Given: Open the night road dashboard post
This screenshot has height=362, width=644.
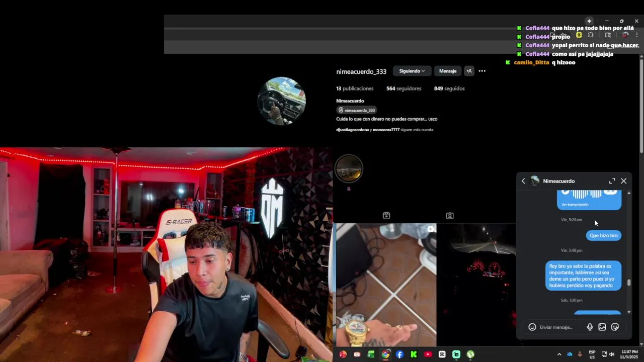Looking at the screenshot, I should (x=476, y=285).
